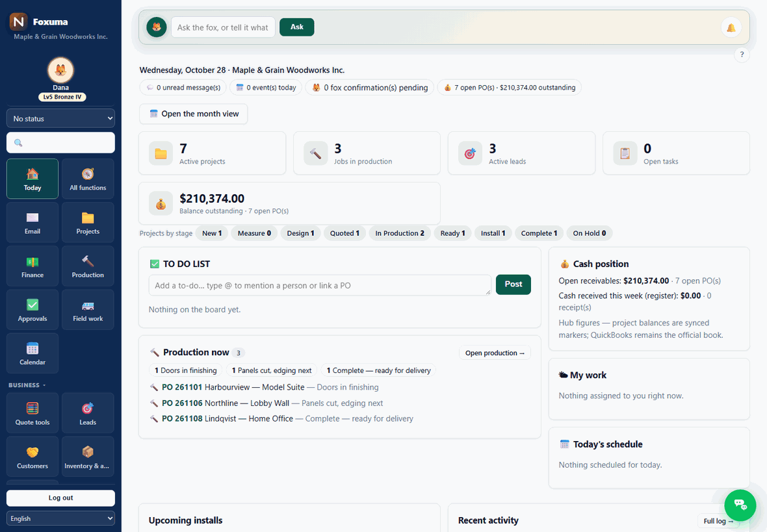The height and width of the screenshot is (532, 767).
Task: Click Panels cut, edging next chip
Action: [x=272, y=371]
